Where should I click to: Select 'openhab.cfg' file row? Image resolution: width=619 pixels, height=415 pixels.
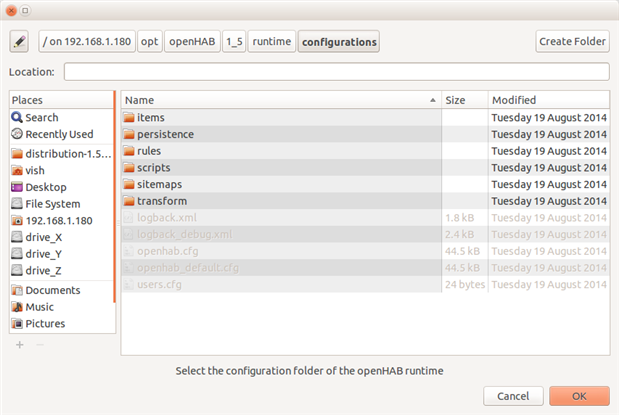click(365, 251)
